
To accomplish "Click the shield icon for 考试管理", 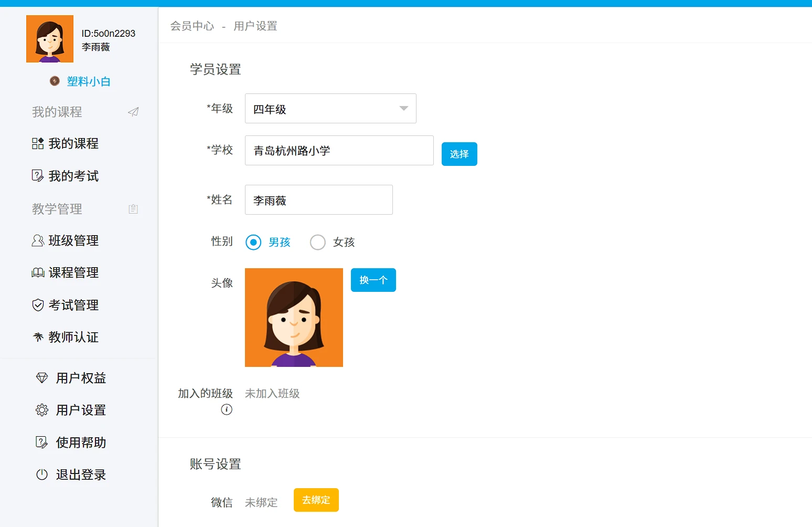I will pyautogui.click(x=38, y=305).
